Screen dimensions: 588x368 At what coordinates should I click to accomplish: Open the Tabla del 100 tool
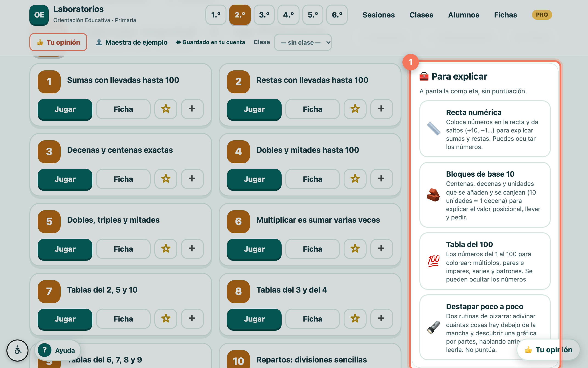[x=485, y=261]
